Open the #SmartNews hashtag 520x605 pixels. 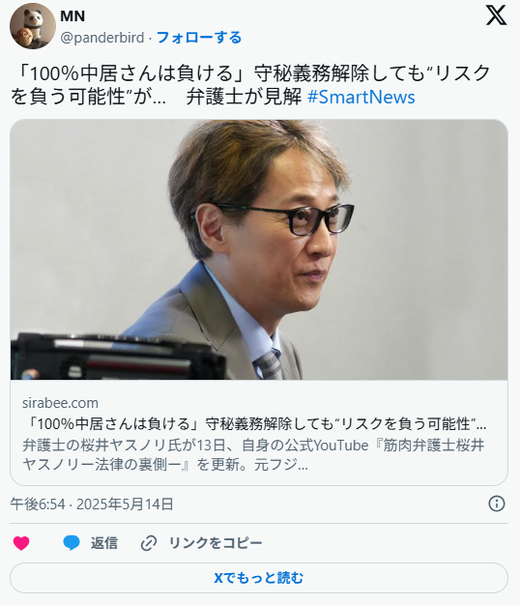tap(361, 97)
